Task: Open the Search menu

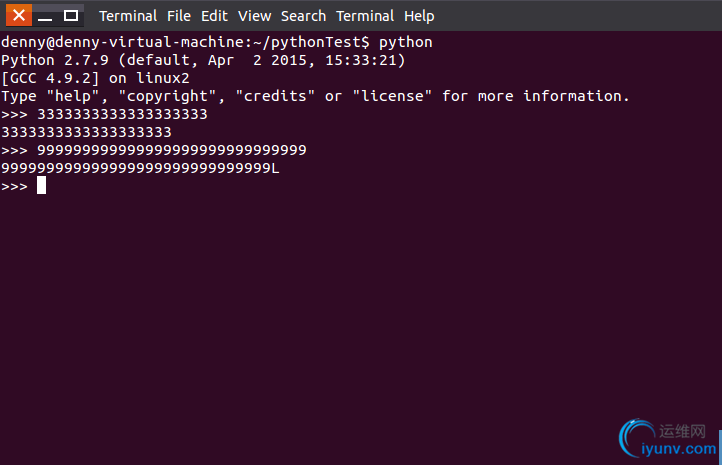Action: point(303,16)
